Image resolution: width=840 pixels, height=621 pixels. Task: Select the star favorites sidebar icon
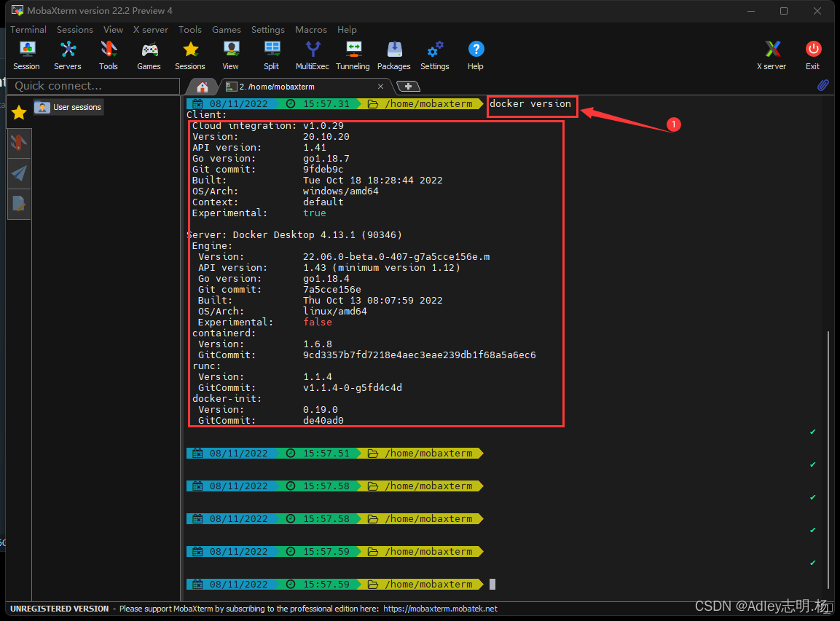(x=19, y=112)
